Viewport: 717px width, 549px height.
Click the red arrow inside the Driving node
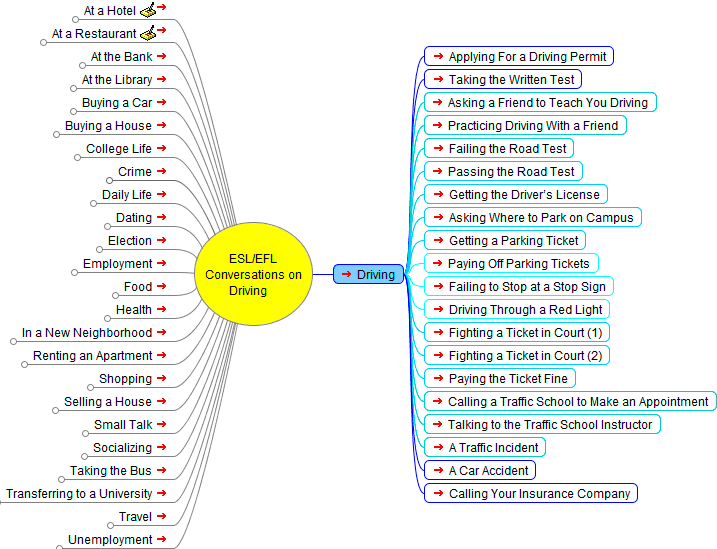click(x=346, y=274)
